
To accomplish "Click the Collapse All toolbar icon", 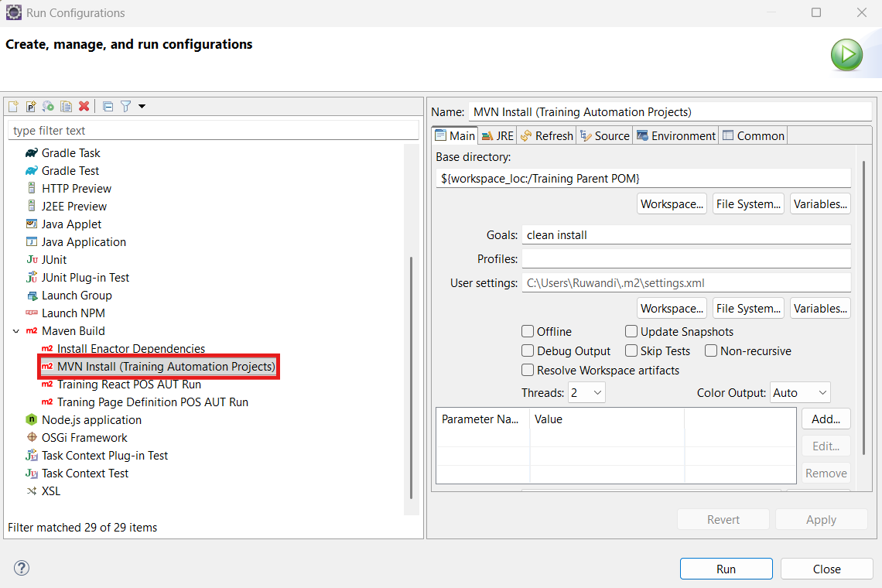I will (108, 106).
